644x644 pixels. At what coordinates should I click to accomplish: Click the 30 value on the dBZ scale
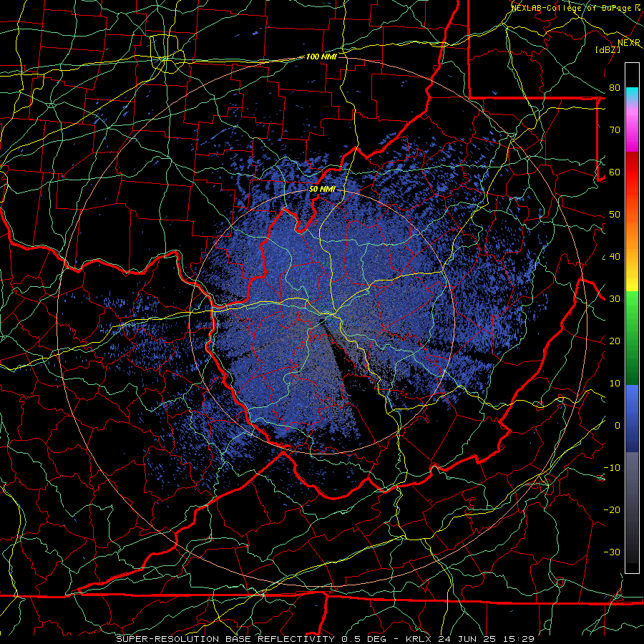tap(615, 299)
